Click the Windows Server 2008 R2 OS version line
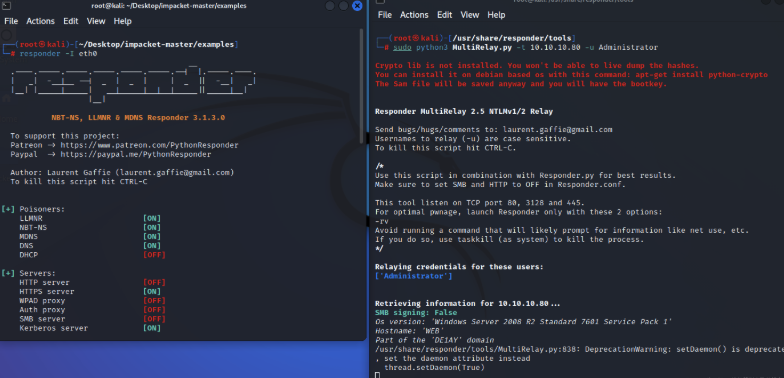 click(x=524, y=322)
